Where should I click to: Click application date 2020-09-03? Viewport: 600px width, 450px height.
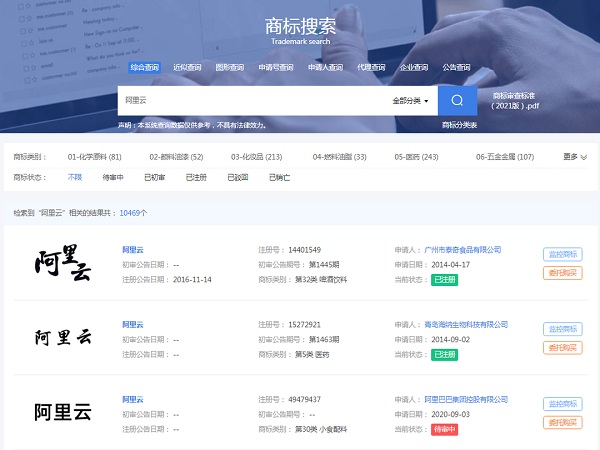(451, 414)
